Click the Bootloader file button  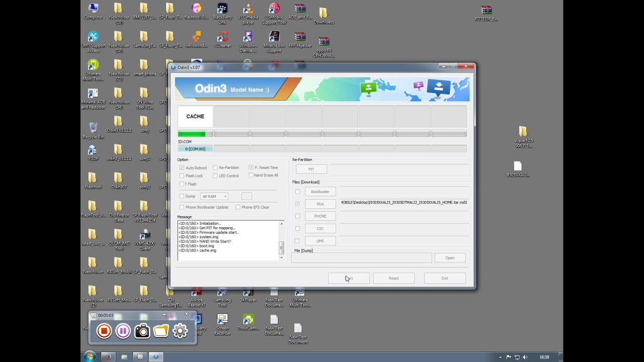click(x=320, y=192)
